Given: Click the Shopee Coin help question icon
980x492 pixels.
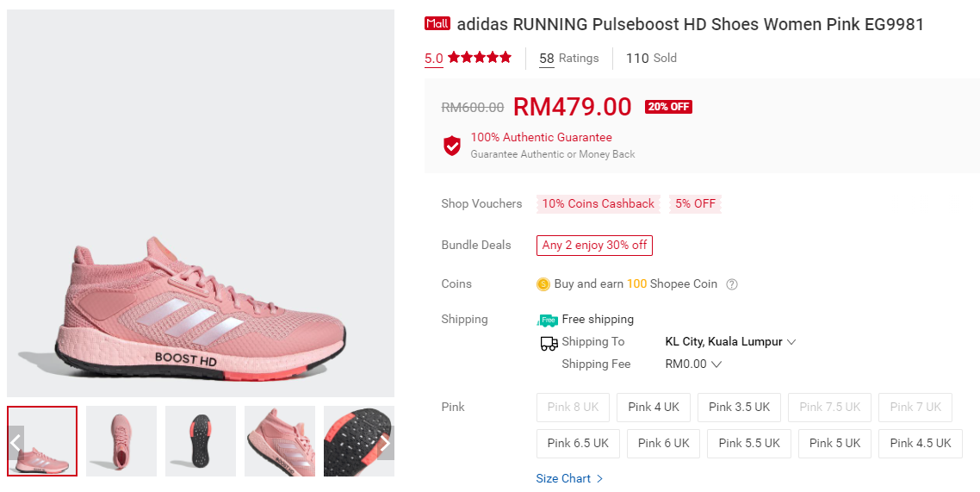Looking at the screenshot, I should click(x=732, y=284).
